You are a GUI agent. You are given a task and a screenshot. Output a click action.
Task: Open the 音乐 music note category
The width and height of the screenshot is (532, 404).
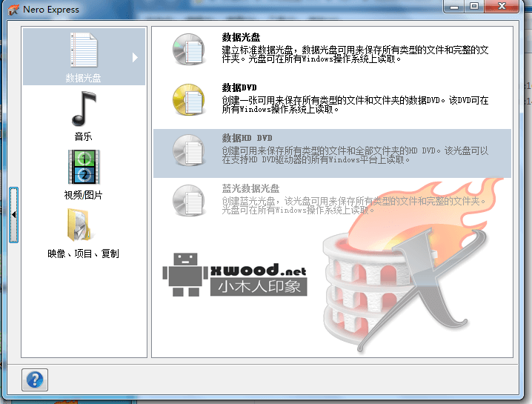(84, 109)
